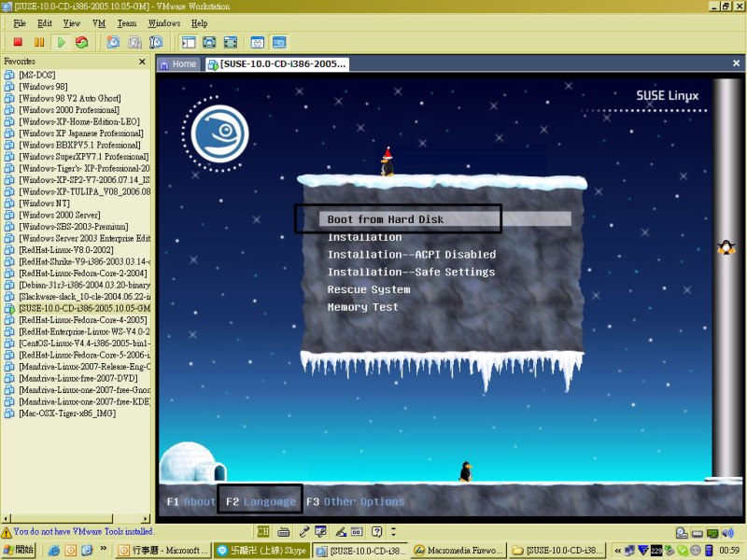Select [Windows 98] in Favorites

click(43, 87)
